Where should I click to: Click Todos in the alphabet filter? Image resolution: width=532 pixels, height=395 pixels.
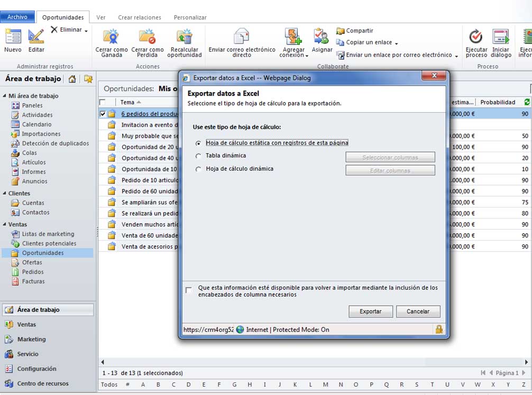point(109,384)
